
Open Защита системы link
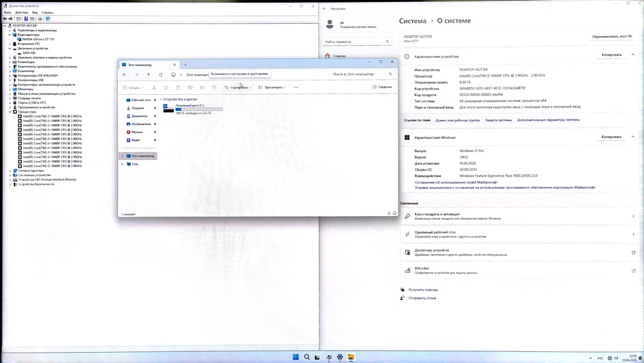click(x=498, y=120)
